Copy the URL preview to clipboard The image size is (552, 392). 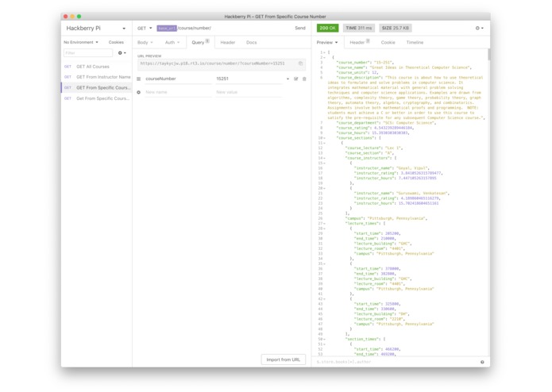coord(301,63)
